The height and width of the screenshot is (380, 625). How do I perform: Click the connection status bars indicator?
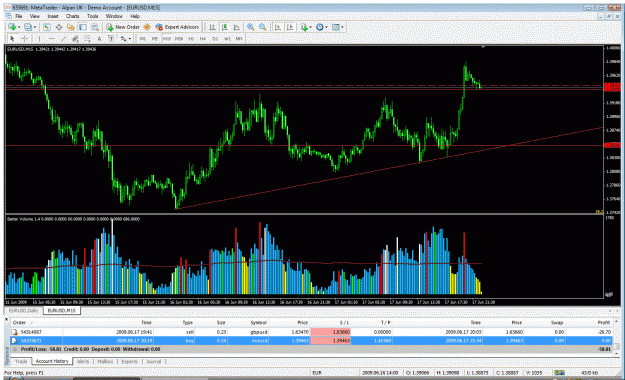560,372
